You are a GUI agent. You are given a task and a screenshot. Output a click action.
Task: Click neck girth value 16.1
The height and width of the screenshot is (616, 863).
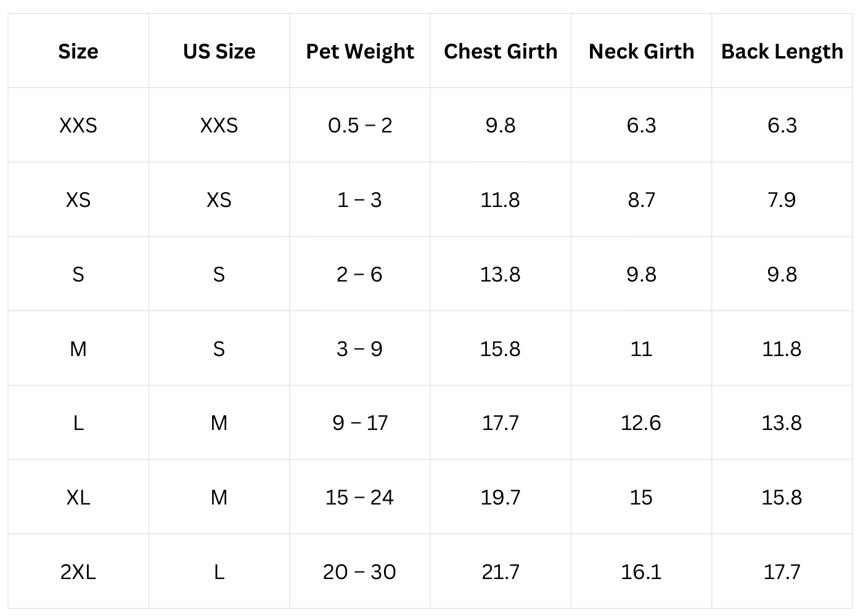[641, 572]
